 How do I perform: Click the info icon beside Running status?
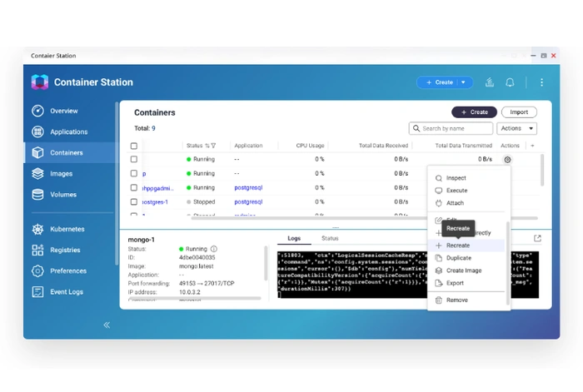click(214, 249)
